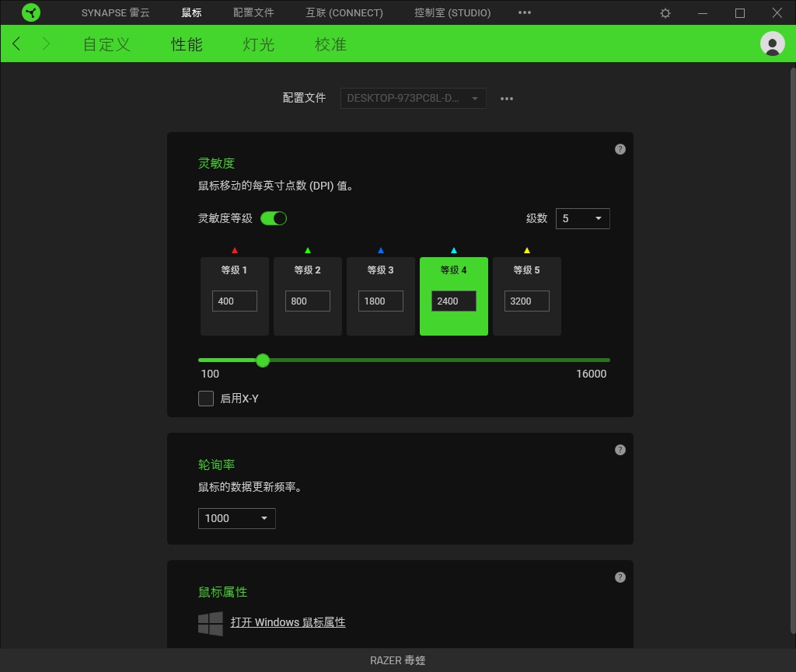
Task: Click cyan triangle above 等级 4
Action: tap(454, 250)
